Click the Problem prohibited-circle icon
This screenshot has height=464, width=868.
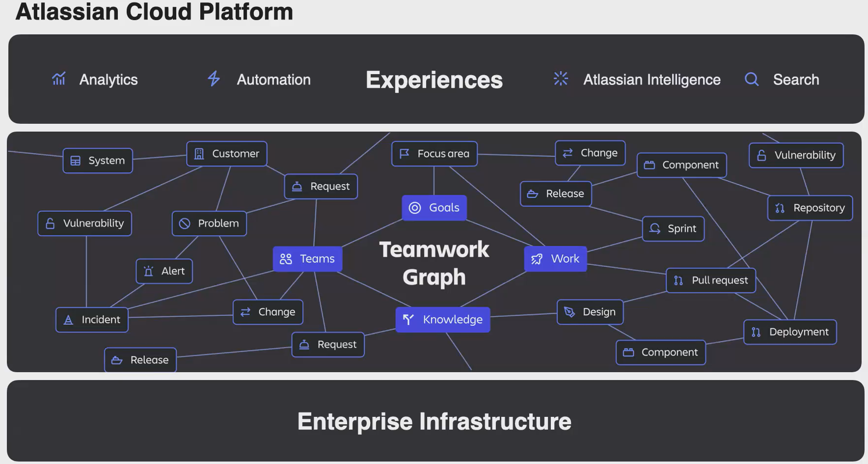pyautogui.click(x=185, y=223)
